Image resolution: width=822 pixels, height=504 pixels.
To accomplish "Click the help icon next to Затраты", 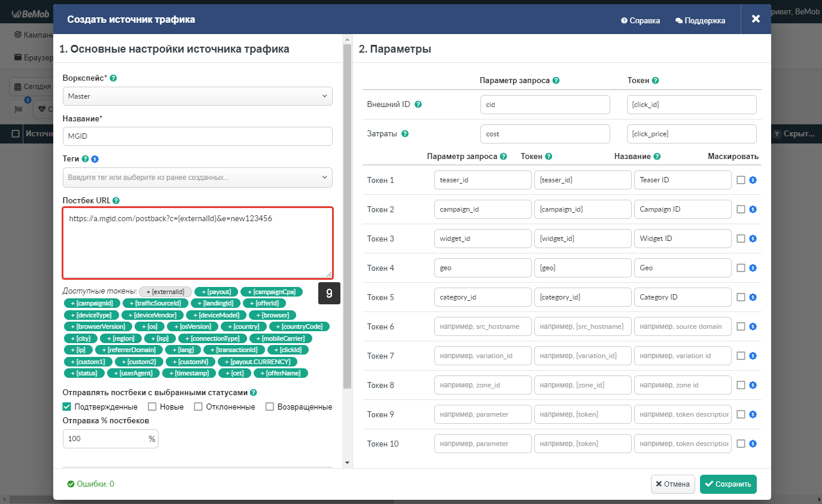I will (x=405, y=134).
